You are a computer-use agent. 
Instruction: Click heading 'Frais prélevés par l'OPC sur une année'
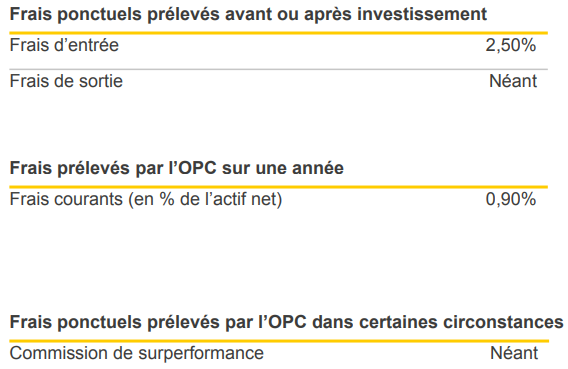coord(176,168)
